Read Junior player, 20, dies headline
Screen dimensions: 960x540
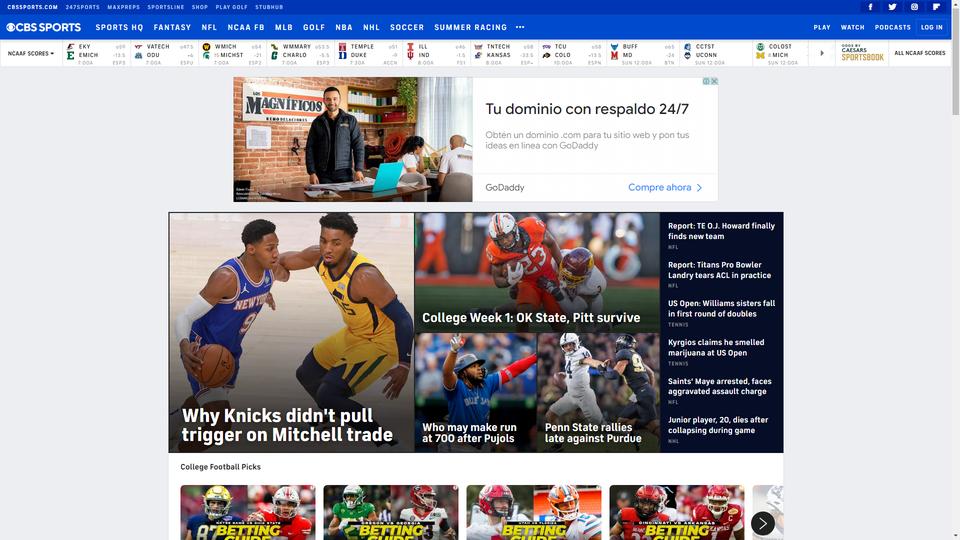pyautogui.click(x=718, y=425)
